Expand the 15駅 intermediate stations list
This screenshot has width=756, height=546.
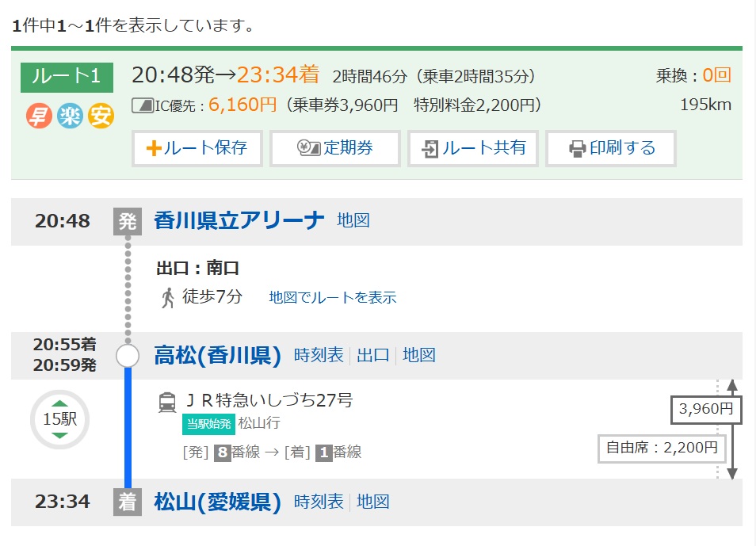tap(60, 419)
